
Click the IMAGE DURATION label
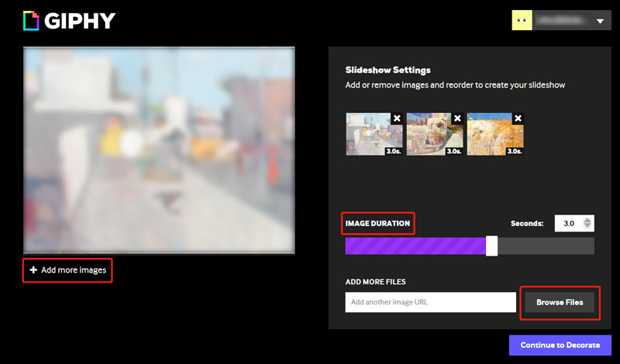[x=377, y=223]
